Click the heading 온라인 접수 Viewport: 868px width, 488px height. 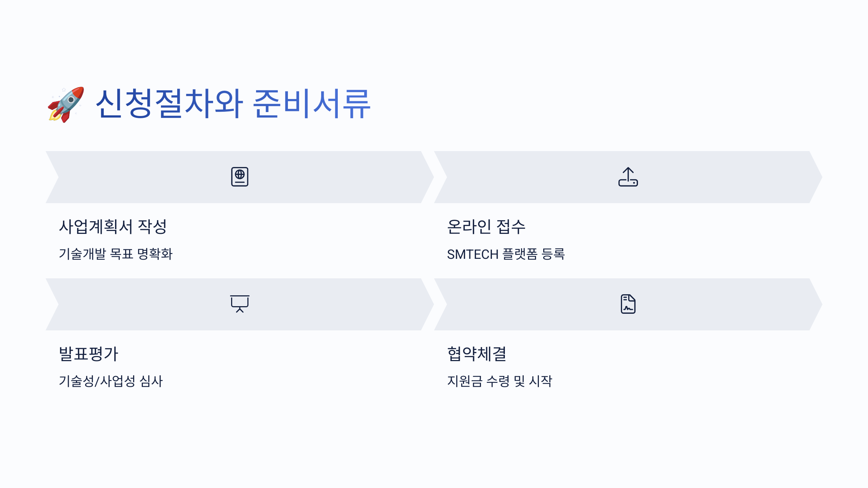pyautogui.click(x=486, y=227)
